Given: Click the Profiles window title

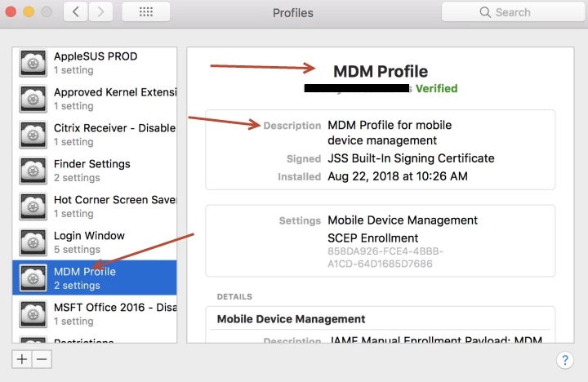Looking at the screenshot, I should tap(293, 13).
